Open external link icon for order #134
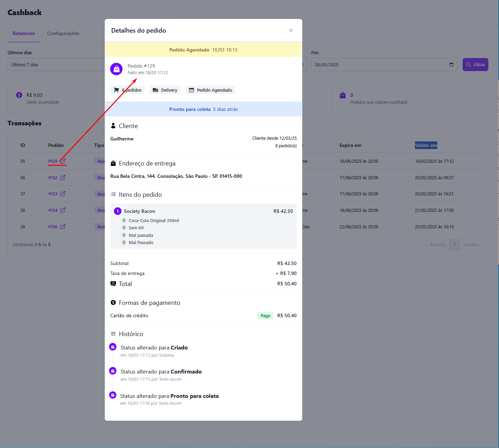Screen dimensions: 499x448 pos(63,210)
